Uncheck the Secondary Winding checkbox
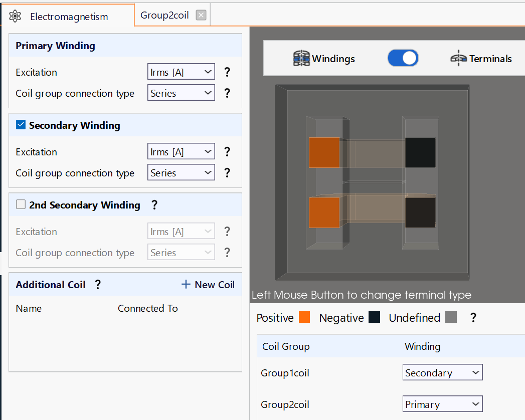The image size is (525, 420). click(21, 125)
